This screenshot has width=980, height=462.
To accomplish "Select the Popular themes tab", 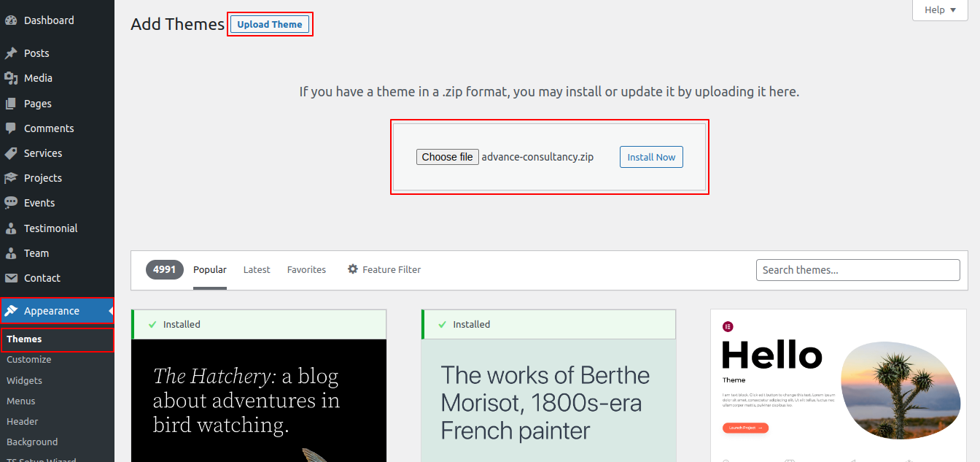I will click(210, 269).
